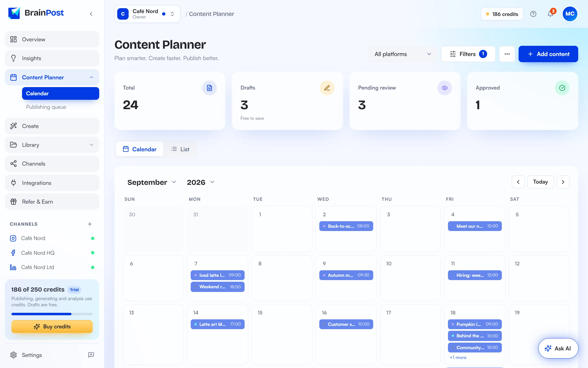The width and height of the screenshot is (588, 368).
Task: Click the Trial plan badge
Action: (x=74, y=290)
